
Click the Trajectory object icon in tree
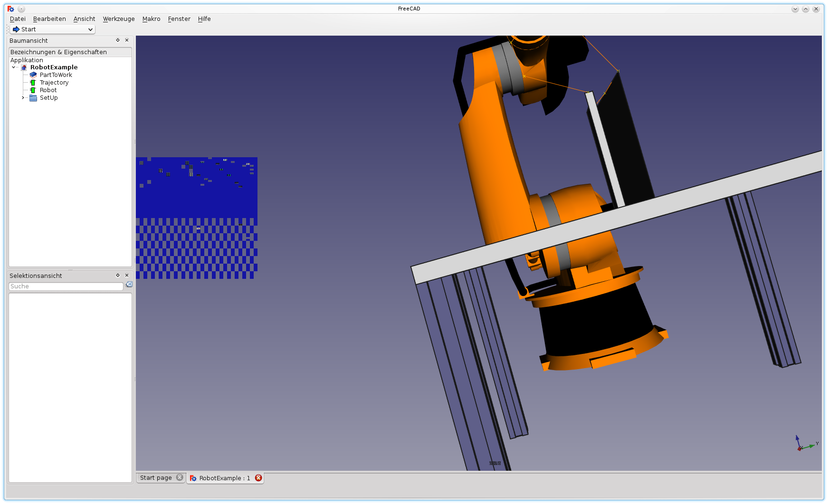click(x=33, y=83)
